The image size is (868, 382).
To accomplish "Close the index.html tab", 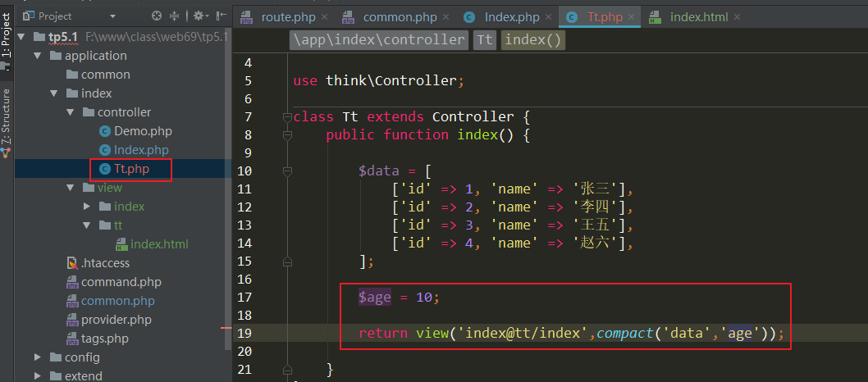I will [737, 17].
